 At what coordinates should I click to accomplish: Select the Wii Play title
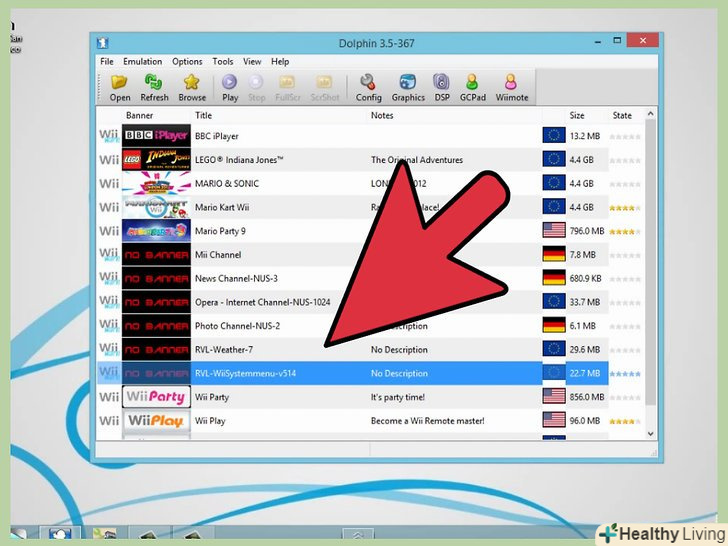pyautogui.click(x=210, y=421)
